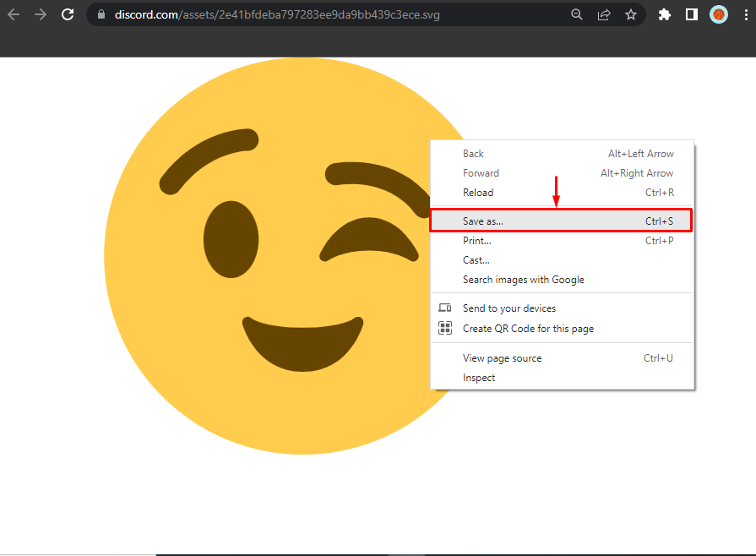Open the Chrome three-dot menu

(746, 14)
